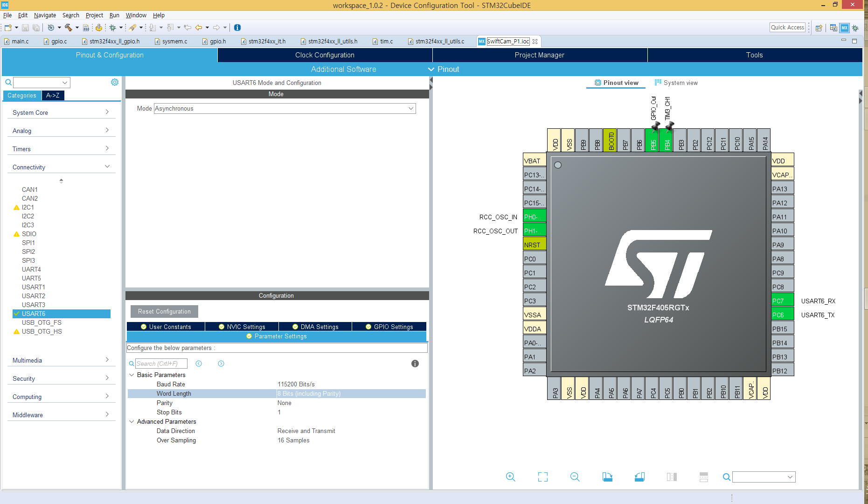Collapse the Connectivity category
The width and height of the screenshot is (868, 504).
[x=61, y=167]
